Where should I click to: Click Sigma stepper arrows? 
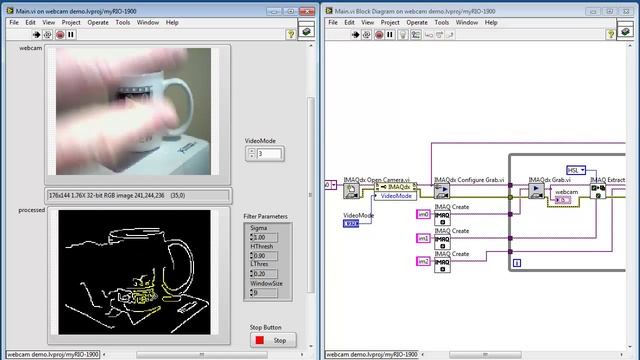(x=251, y=237)
